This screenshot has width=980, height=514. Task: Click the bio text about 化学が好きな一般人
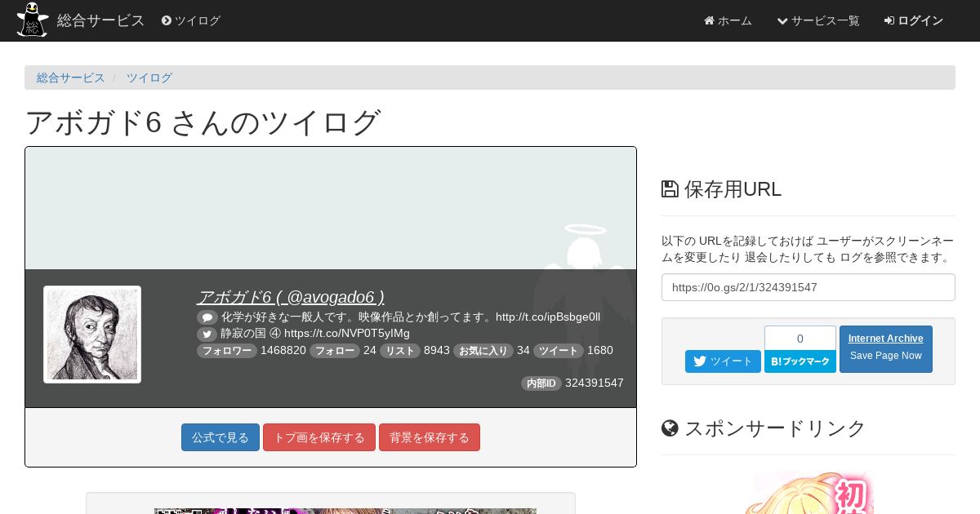click(411, 317)
